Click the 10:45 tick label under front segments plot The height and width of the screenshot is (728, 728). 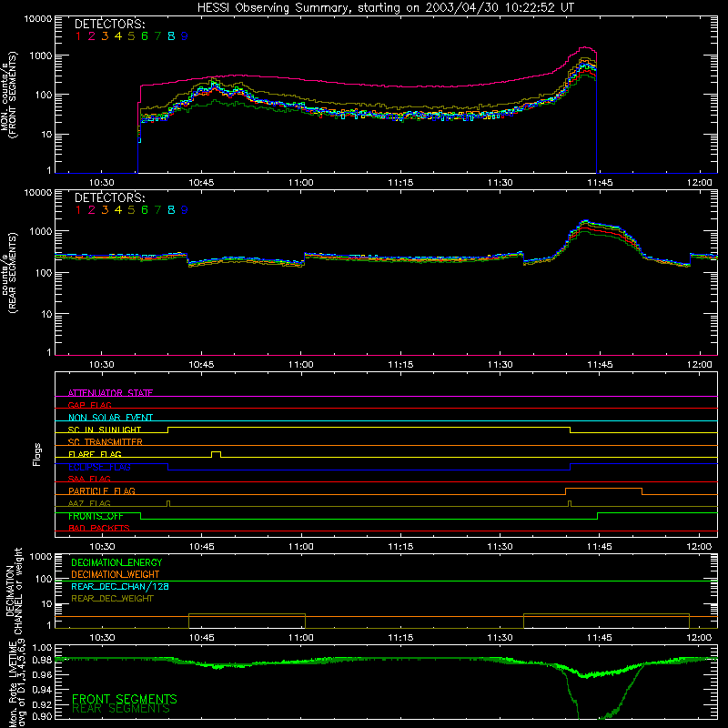(201, 183)
